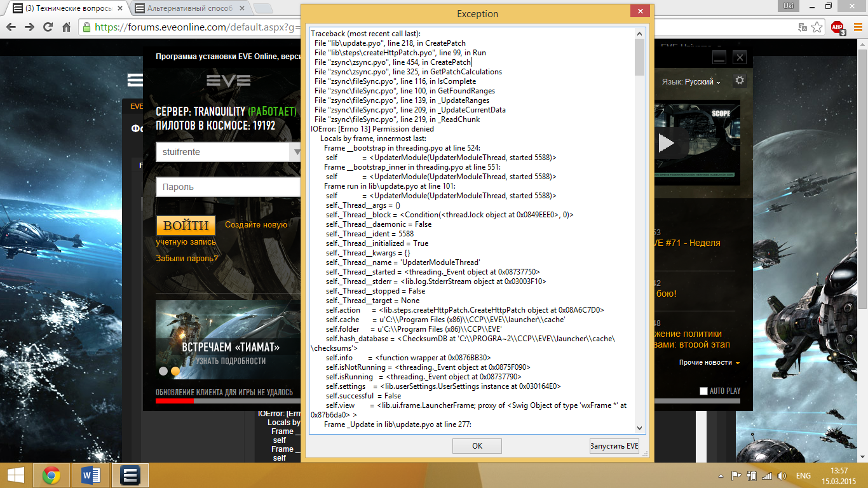
Task: Reload the forum page in Chrome
Action: (x=48, y=27)
